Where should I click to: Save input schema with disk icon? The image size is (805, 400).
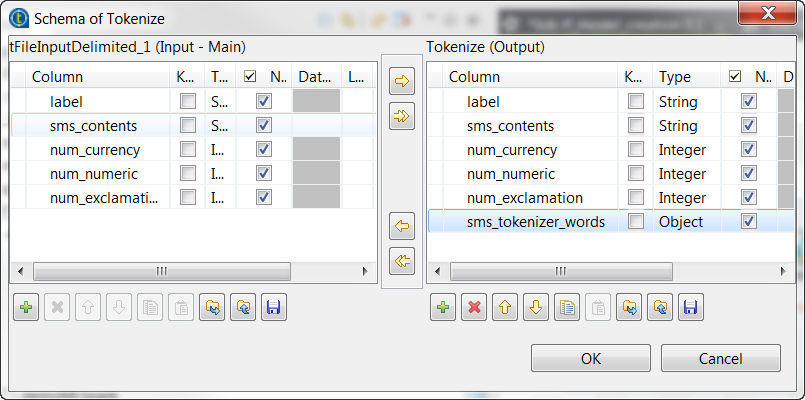coord(274,307)
